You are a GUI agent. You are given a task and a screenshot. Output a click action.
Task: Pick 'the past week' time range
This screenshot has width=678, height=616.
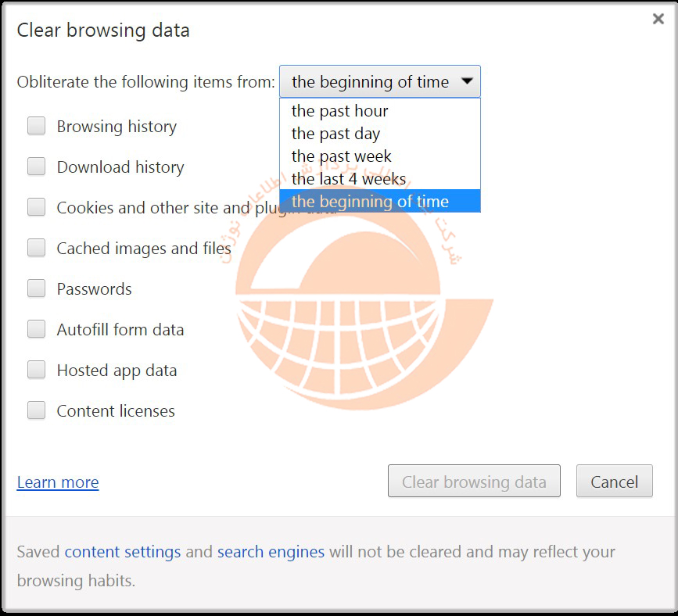tap(342, 156)
